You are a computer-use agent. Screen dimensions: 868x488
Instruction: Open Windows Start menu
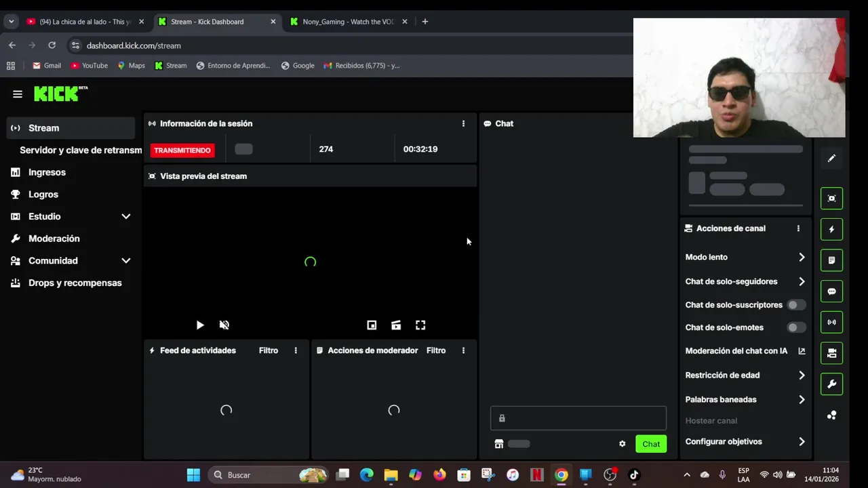point(193,475)
